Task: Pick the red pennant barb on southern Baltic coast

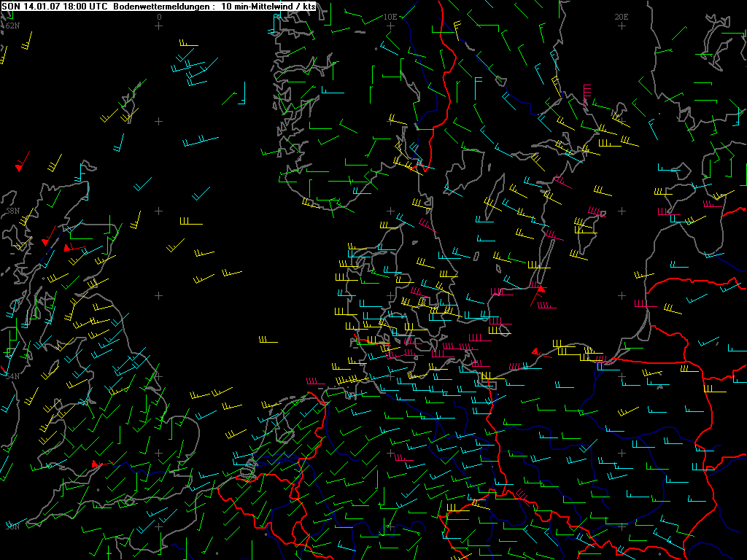Action: pos(536,352)
